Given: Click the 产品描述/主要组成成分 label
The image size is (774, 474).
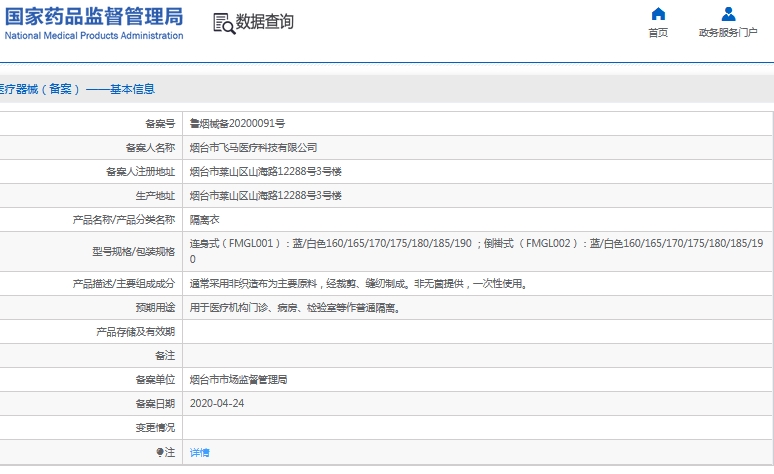Looking at the screenshot, I should click(x=123, y=283).
